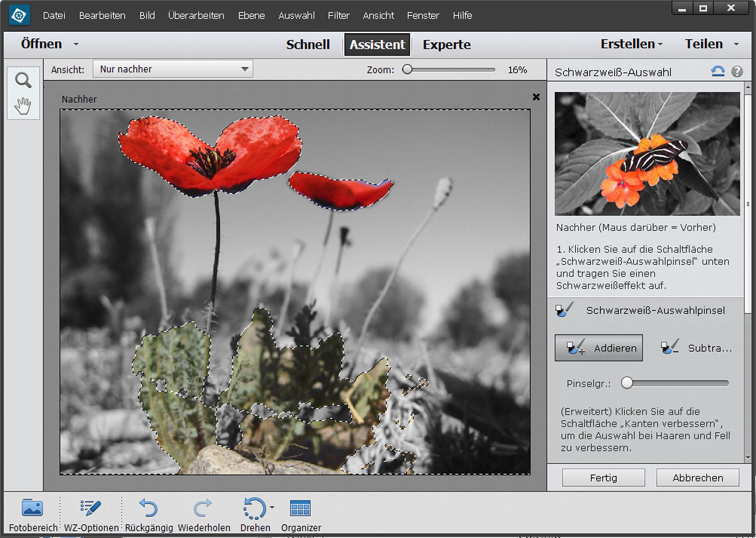Show the WZ-Optionen tool options
This screenshot has width=756, height=538.
[90, 508]
